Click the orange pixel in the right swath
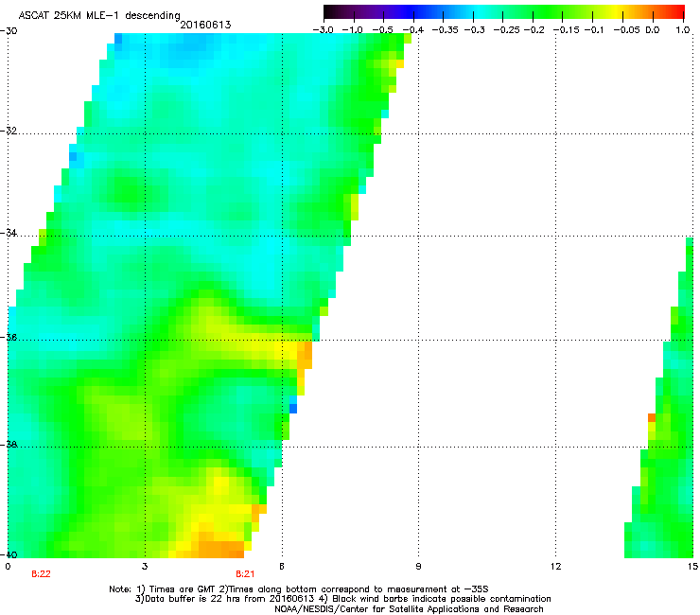700x615 pixels. coord(652,417)
